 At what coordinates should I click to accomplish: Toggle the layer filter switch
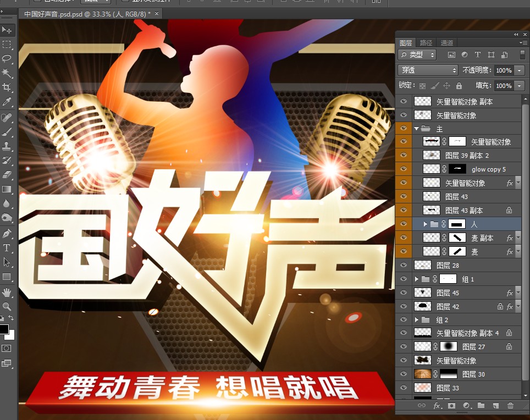click(x=522, y=55)
